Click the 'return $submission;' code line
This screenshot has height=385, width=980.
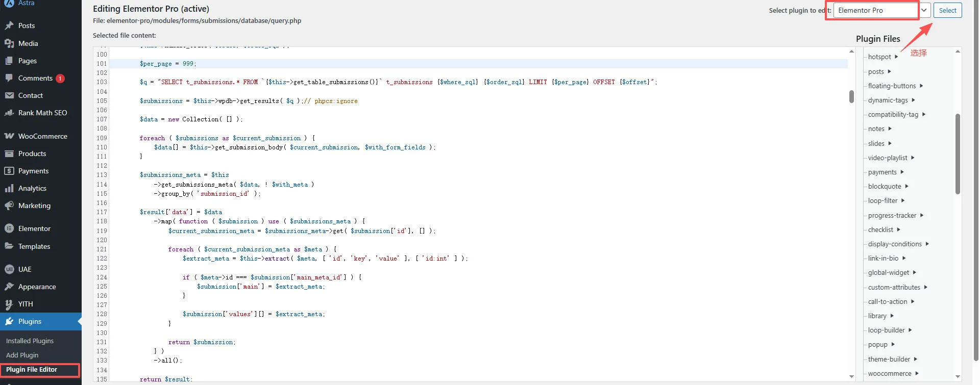(x=202, y=342)
